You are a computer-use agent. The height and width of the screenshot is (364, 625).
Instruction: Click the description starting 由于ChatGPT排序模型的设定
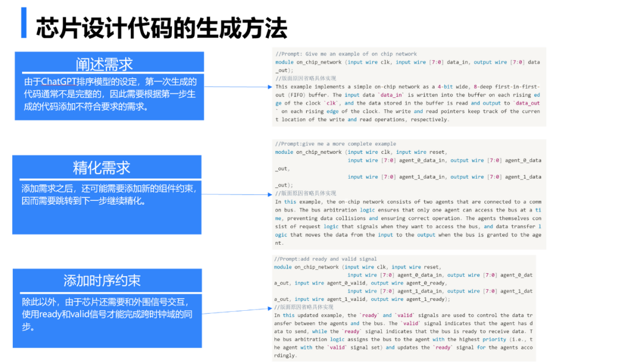[x=110, y=94]
